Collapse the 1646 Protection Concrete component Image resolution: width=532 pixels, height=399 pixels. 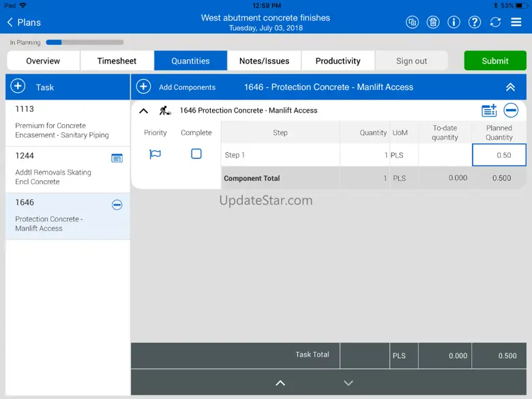(144, 110)
